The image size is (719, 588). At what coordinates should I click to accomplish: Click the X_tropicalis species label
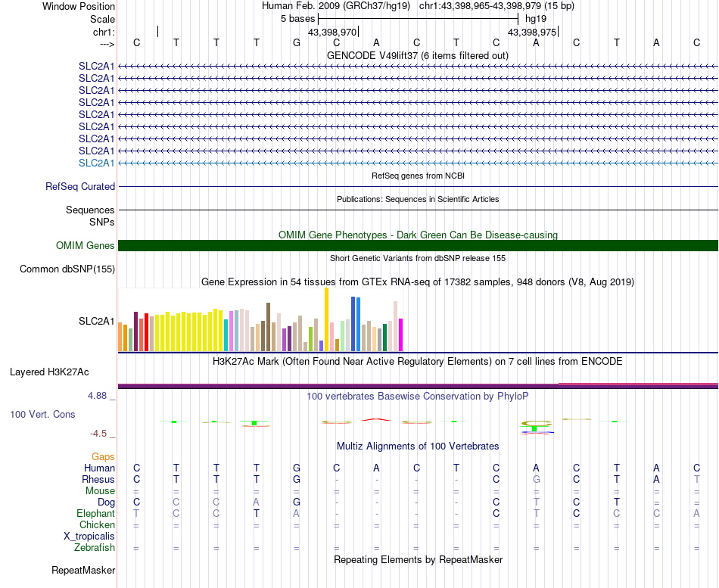89,537
